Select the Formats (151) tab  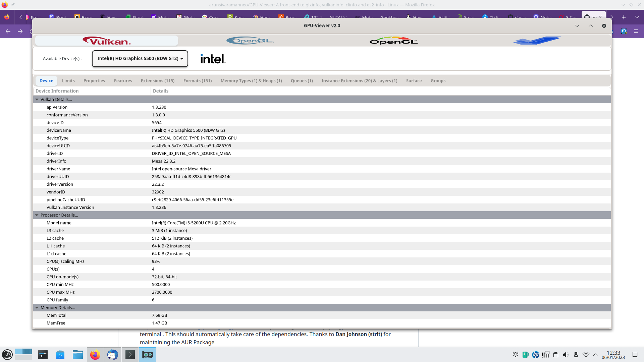coord(198,81)
